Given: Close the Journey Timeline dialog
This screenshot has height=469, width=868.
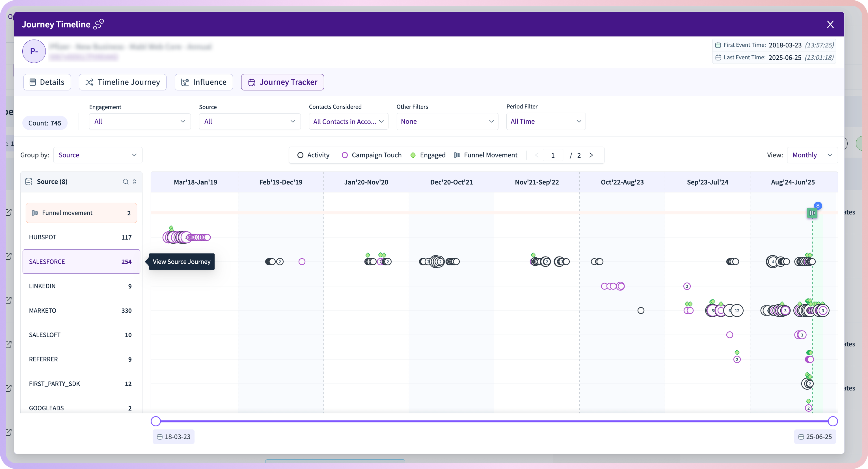Looking at the screenshot, I should (830, 24).
